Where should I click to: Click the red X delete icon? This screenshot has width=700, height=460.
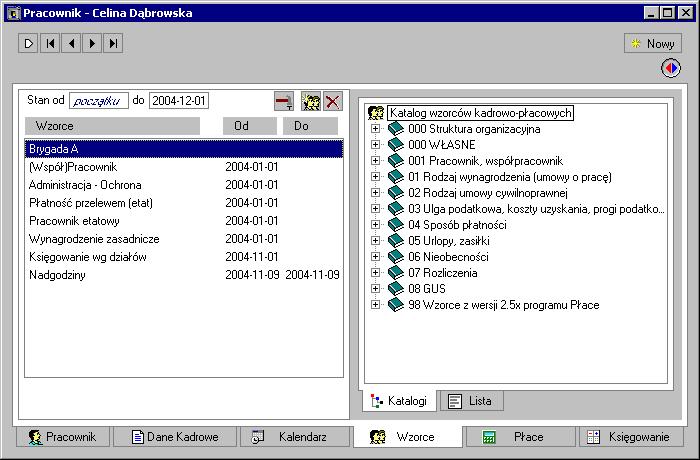pos(333,101)
